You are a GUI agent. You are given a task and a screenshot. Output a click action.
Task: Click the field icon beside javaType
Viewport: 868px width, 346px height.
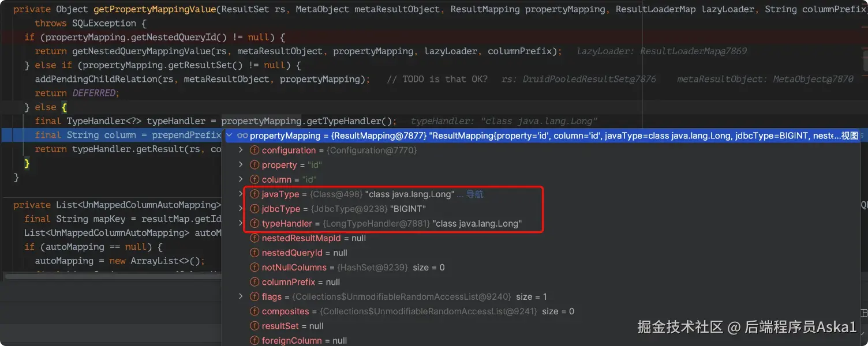coord(255,194)
